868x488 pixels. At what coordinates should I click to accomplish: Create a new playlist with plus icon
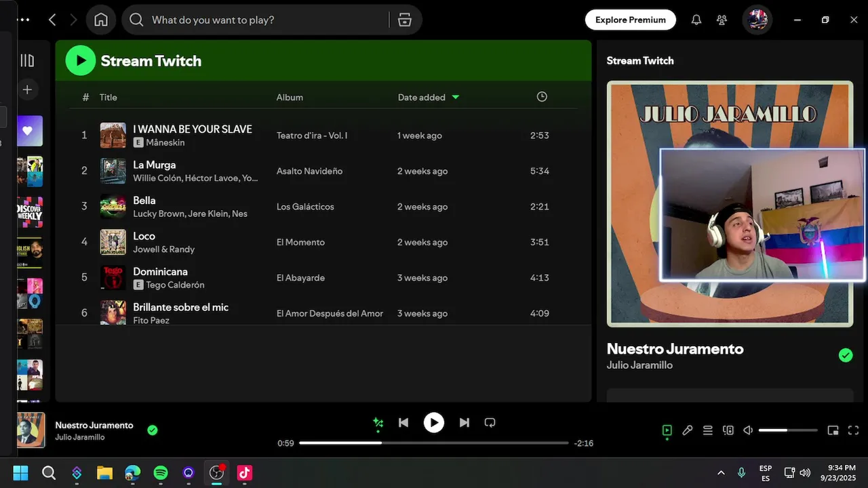pos(27,89)
